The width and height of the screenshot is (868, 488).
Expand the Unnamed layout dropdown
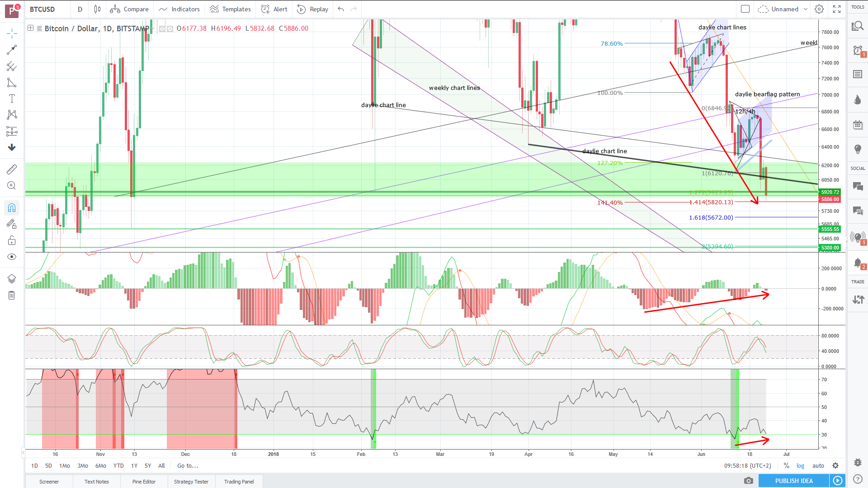[806, 9]
